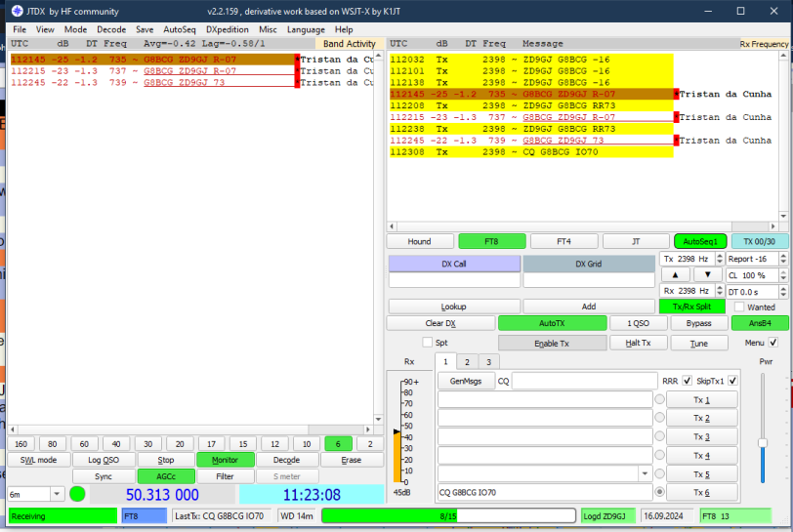Toggle the RRR checkbox
This screenshot has height=532, width=793.
pyautogui.click(x=687, y=381)
